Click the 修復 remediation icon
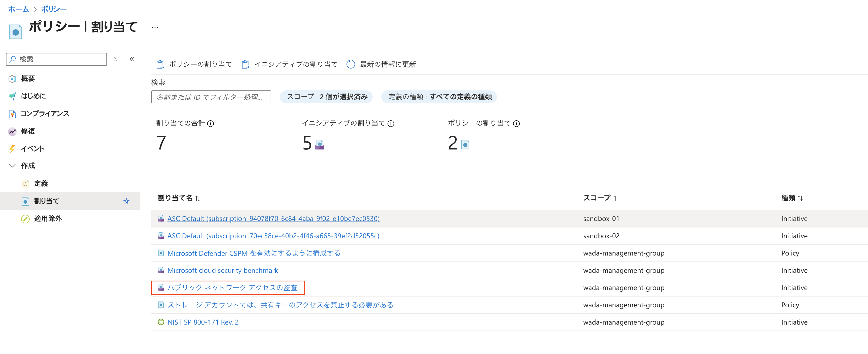The image size is (868, 354). coord(12,131)
